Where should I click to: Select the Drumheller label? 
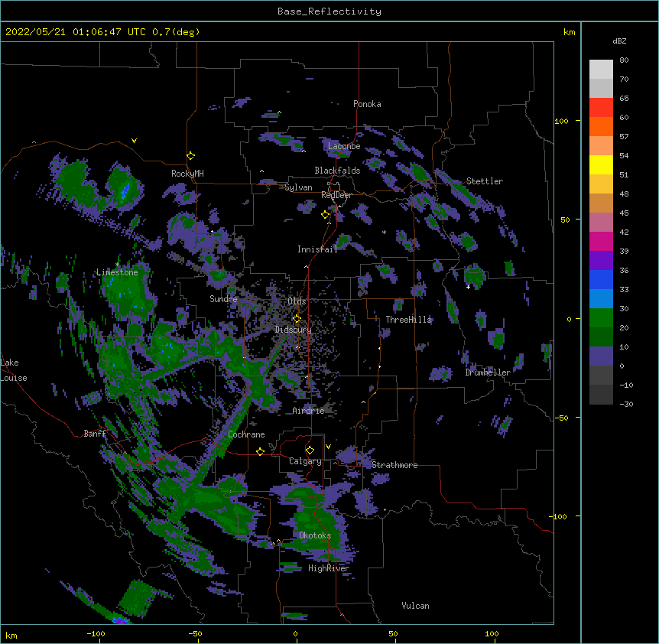click(488, 372)
